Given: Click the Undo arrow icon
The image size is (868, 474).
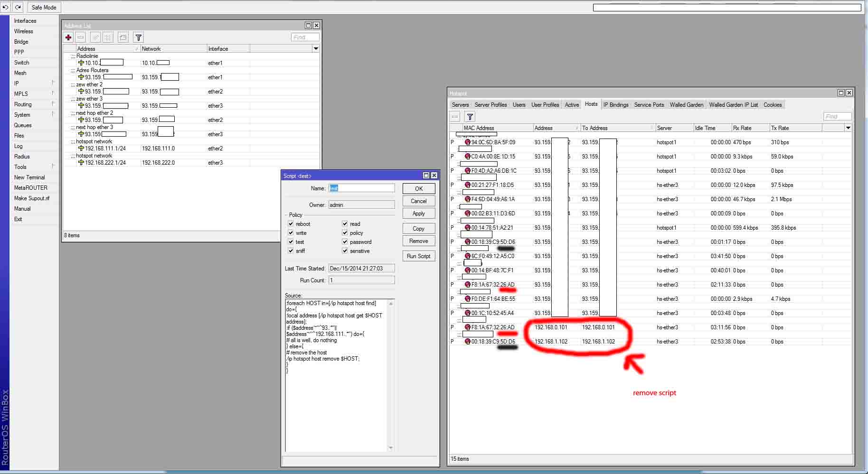Looking at the screenshot, I should coord(5,7).
